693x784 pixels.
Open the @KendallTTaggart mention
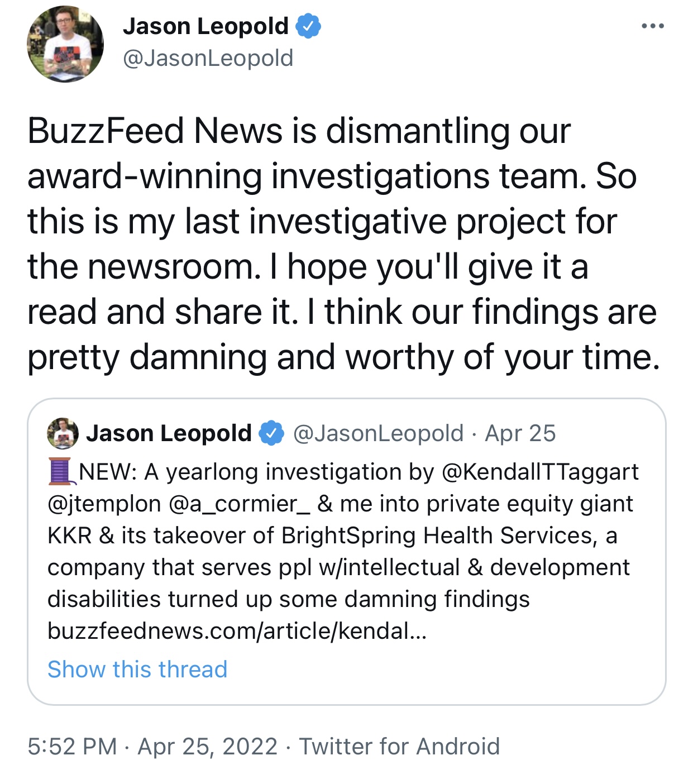[540, 472]
